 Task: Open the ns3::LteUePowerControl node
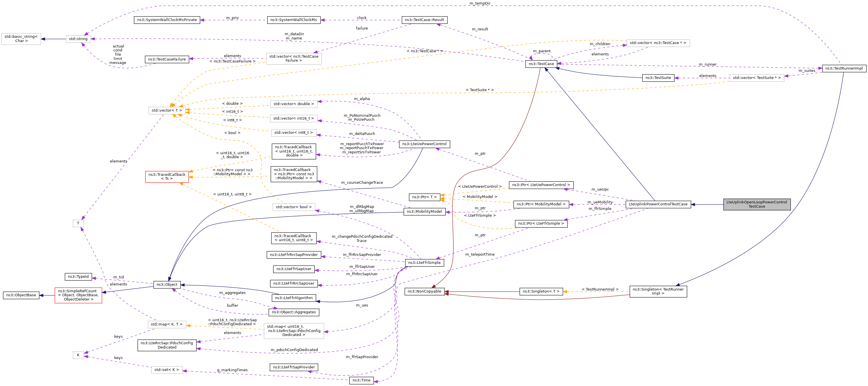tap(424, 144)
